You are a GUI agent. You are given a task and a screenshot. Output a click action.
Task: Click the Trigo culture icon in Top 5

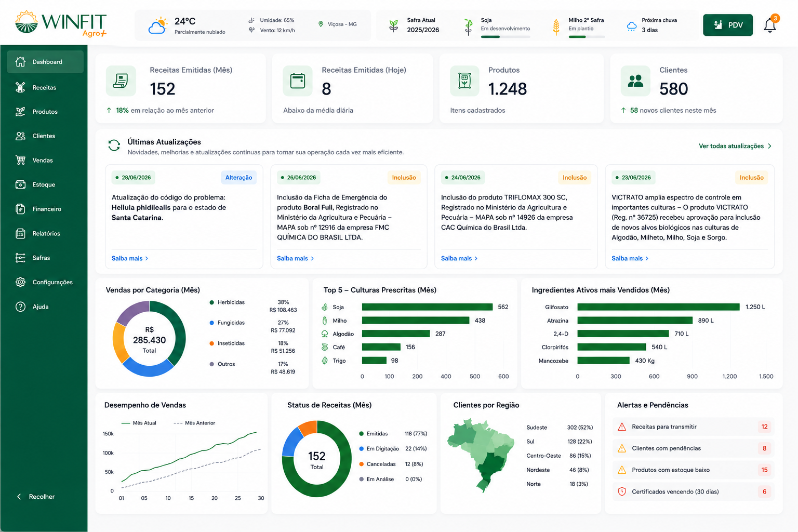325,361
